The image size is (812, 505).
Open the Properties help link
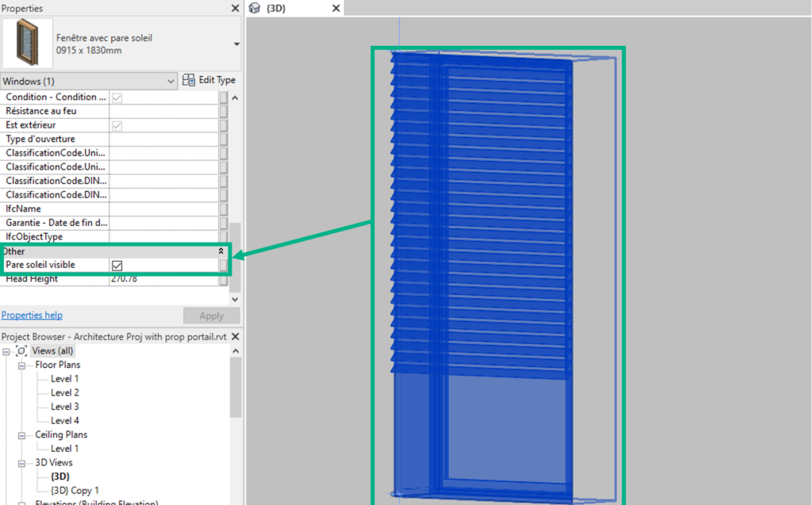click(x=32, y=315)
